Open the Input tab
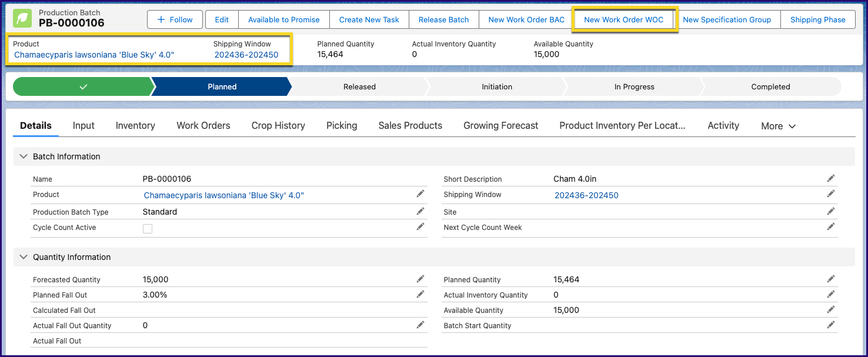Image resolution: width=868 pixels, height=357 pixels. tap(84, 125)
